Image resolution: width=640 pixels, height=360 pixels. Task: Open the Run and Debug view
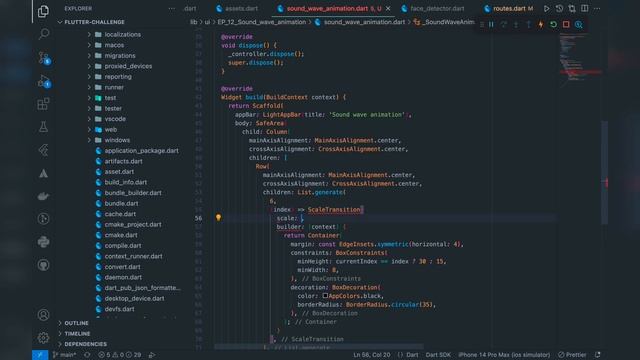point(44,81)
